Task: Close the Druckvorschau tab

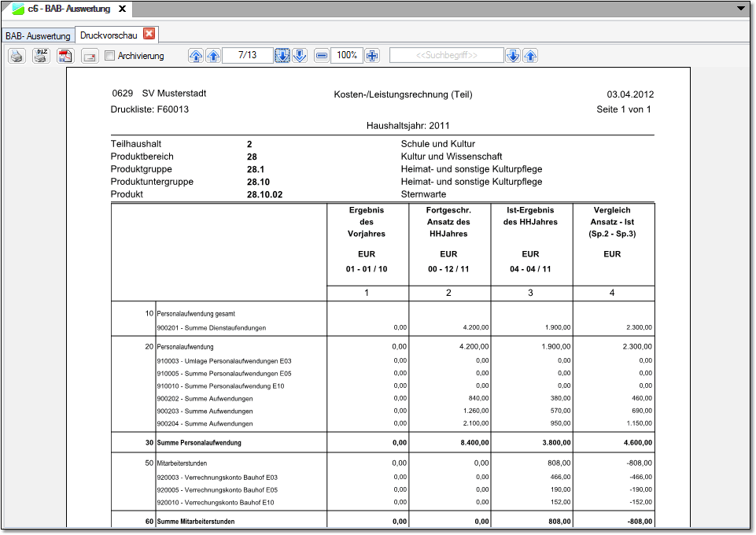Action: coord(149,34)
